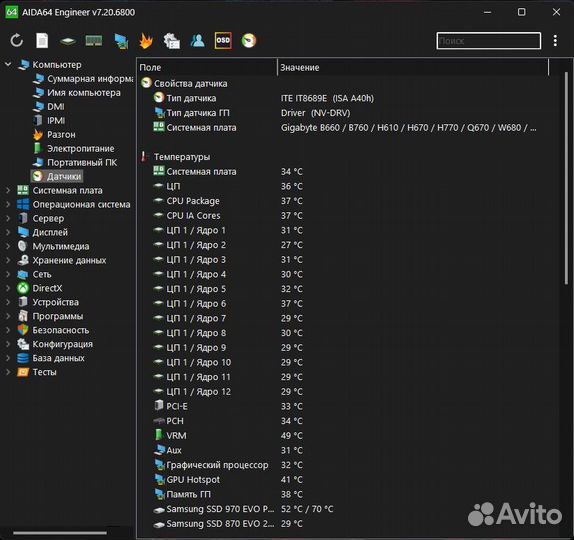574x540 pixels.
Task: Click the tree panel horizontal scrollbar
Action: (60, 533)
